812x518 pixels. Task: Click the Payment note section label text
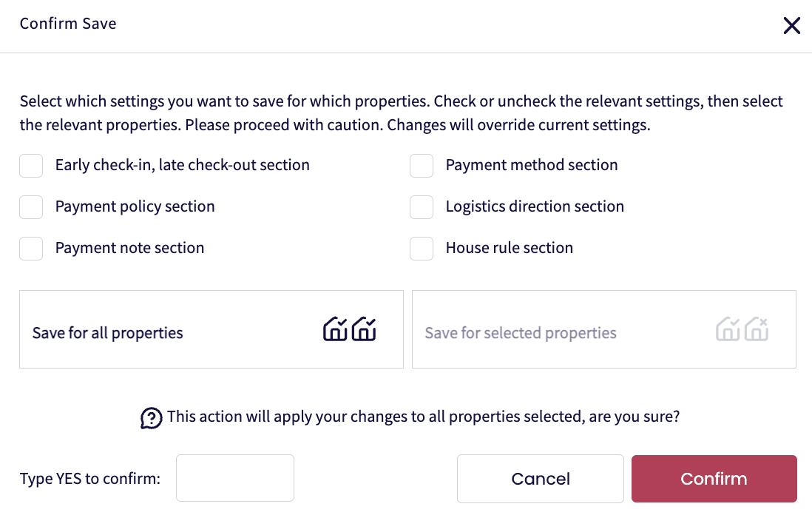pyautogui.click(x=129, y=249)
